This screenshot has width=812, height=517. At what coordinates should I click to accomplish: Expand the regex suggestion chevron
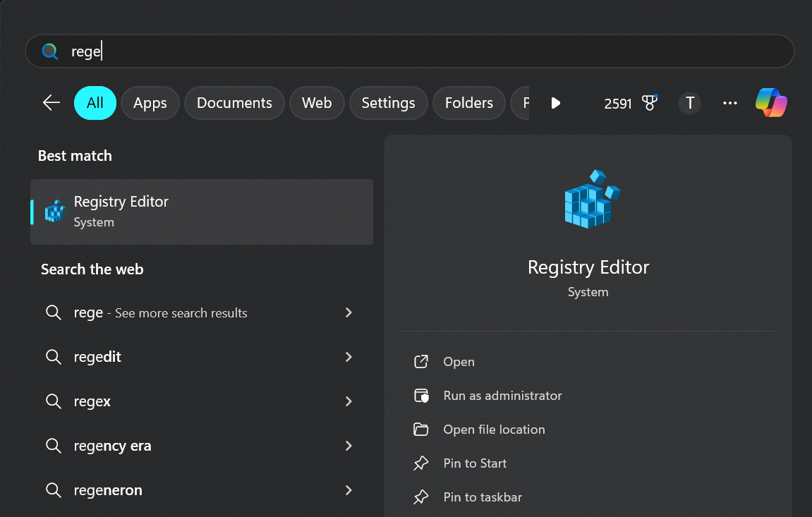click(349, 401)
